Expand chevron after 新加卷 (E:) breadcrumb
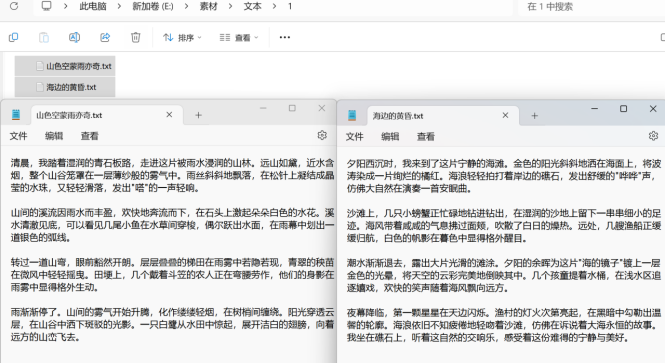Image resolution: width=666 pixels, height=364 pixels. pos(187,6)
